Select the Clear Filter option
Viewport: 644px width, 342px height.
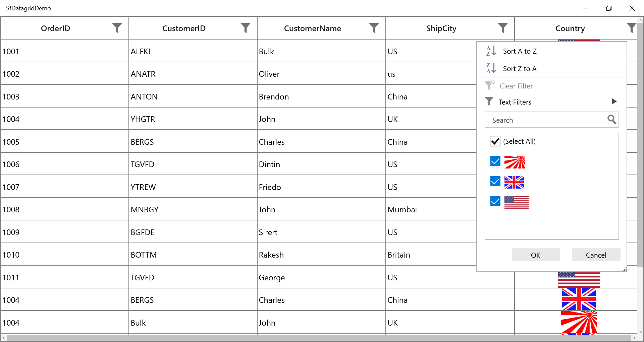point(551,86)
